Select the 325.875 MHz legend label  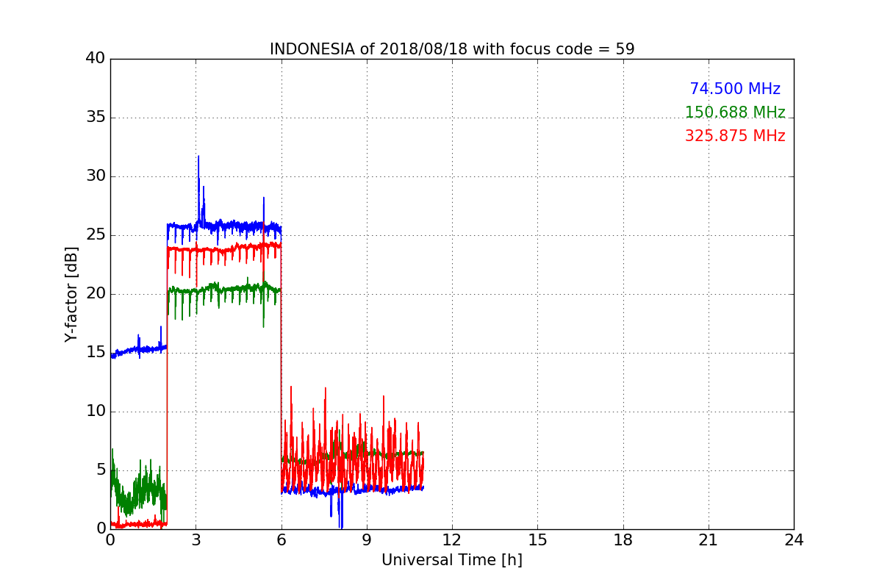(x=735, y=136)
